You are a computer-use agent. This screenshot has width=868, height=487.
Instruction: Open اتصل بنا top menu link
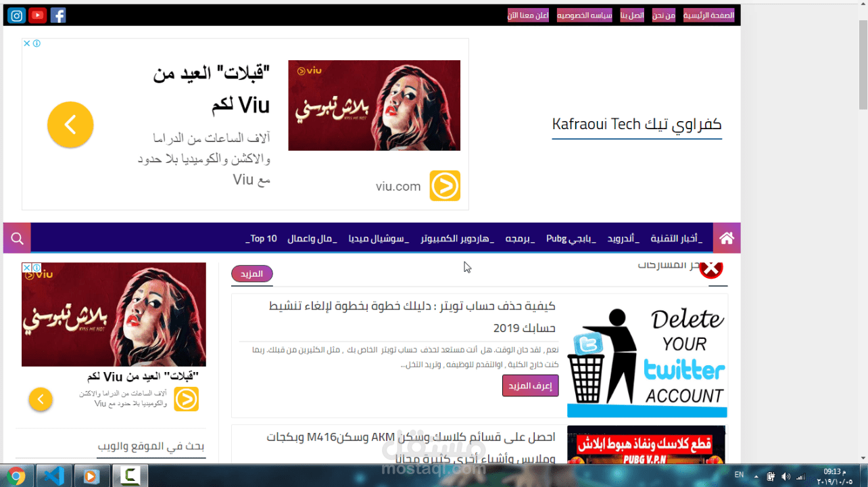coord(632,15)
